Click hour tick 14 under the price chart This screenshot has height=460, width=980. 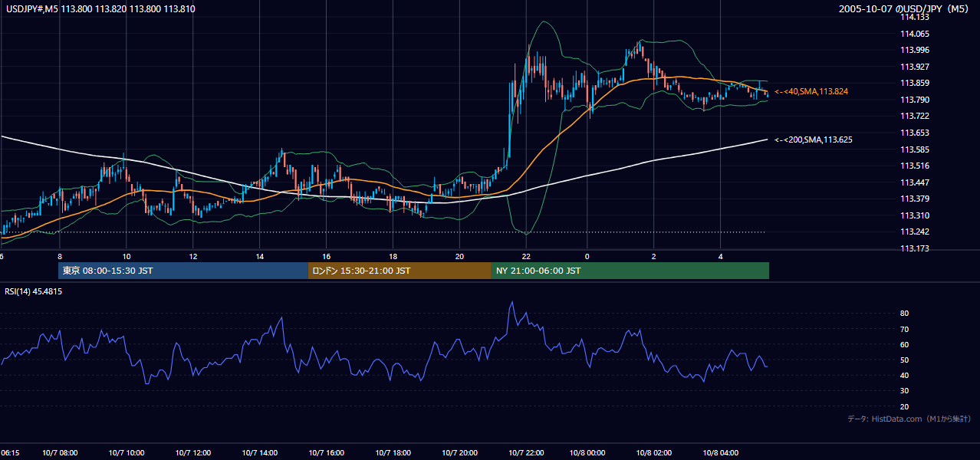tap(260, 256)
